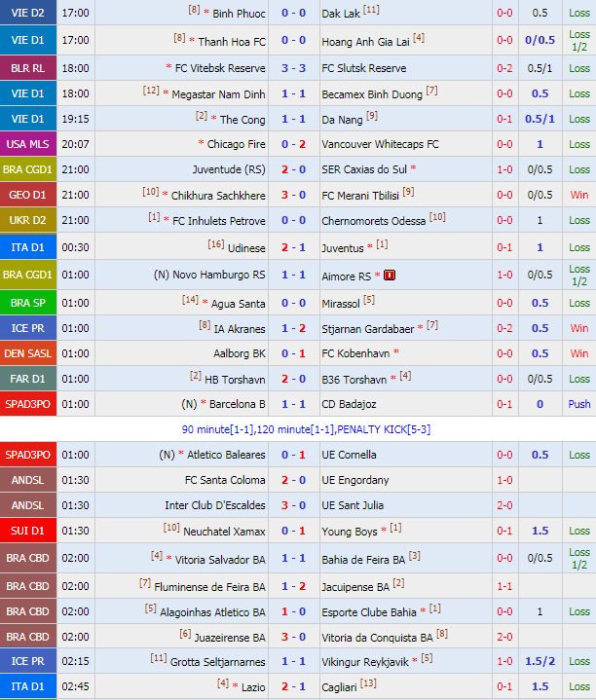This screenshot has height=700, width=596.
Task: Click UE Engordany team name
Action: coord(354,480)
